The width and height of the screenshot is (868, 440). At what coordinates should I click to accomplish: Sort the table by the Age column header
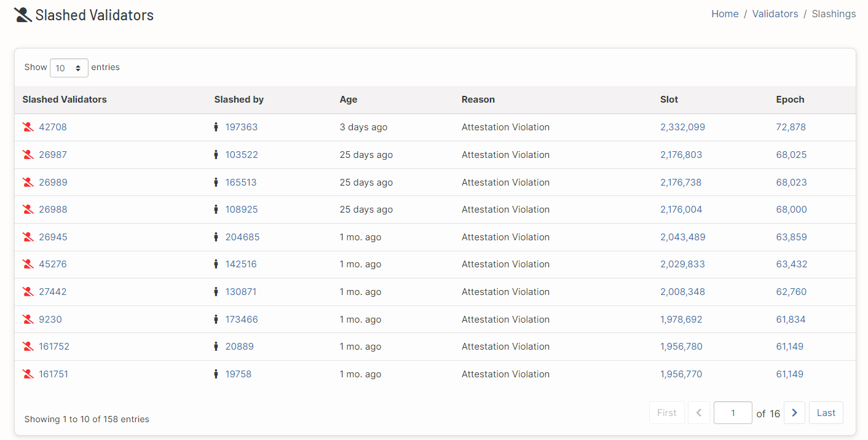[x=348, y=100]
